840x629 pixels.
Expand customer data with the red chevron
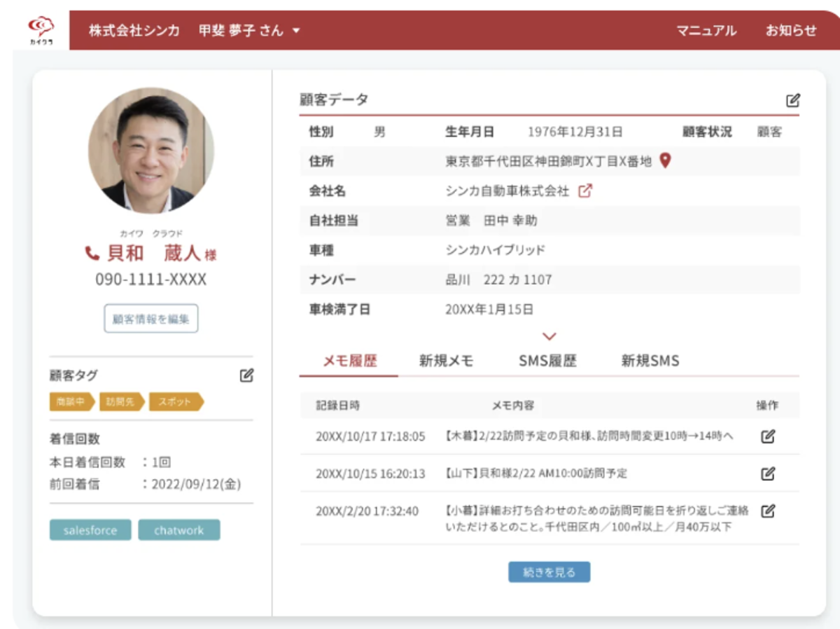pos(549,336)
